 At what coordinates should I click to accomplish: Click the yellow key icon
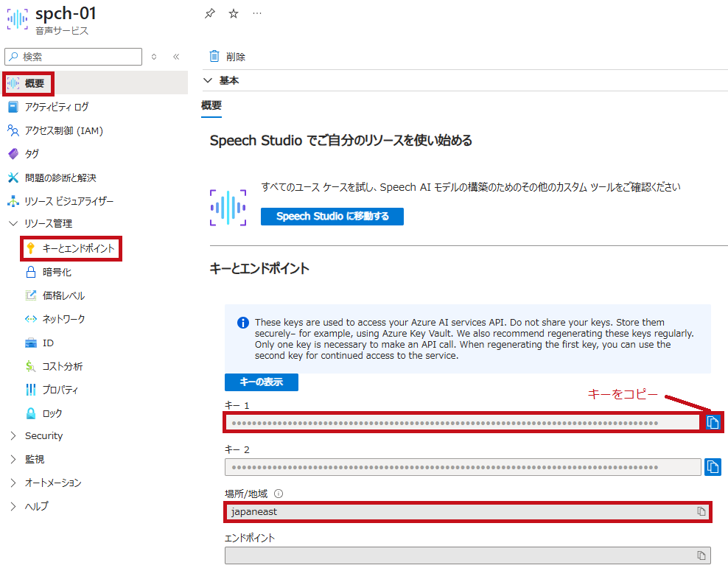click(31, 248)
